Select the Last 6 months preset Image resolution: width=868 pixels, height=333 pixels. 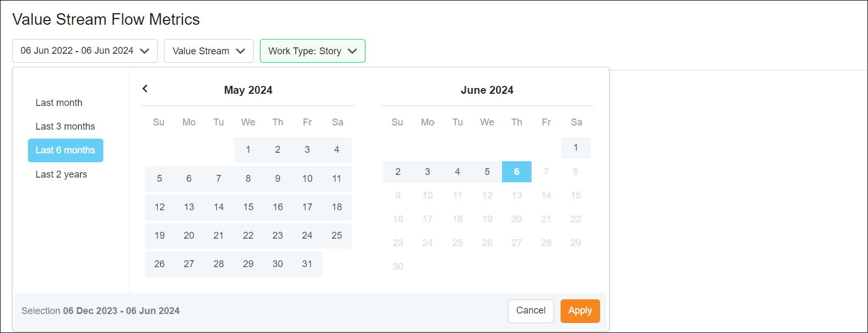click(x=65, y=151)
